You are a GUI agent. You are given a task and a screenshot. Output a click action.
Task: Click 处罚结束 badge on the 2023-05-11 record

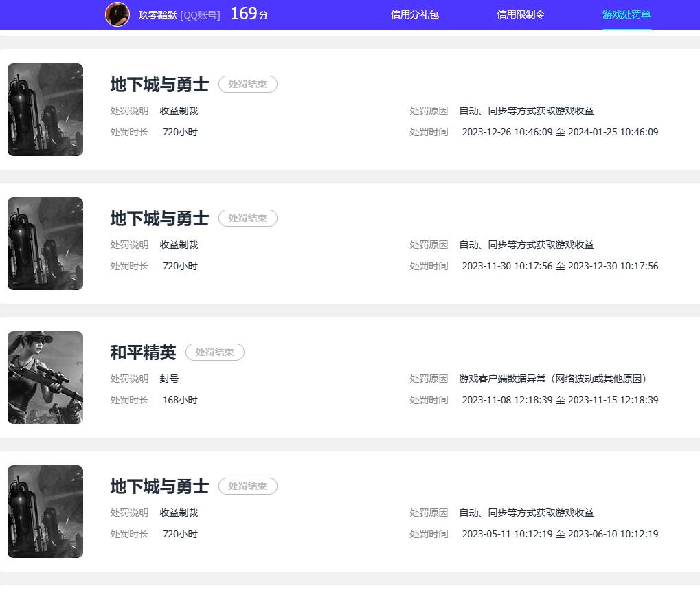click(x=248, y=486)
